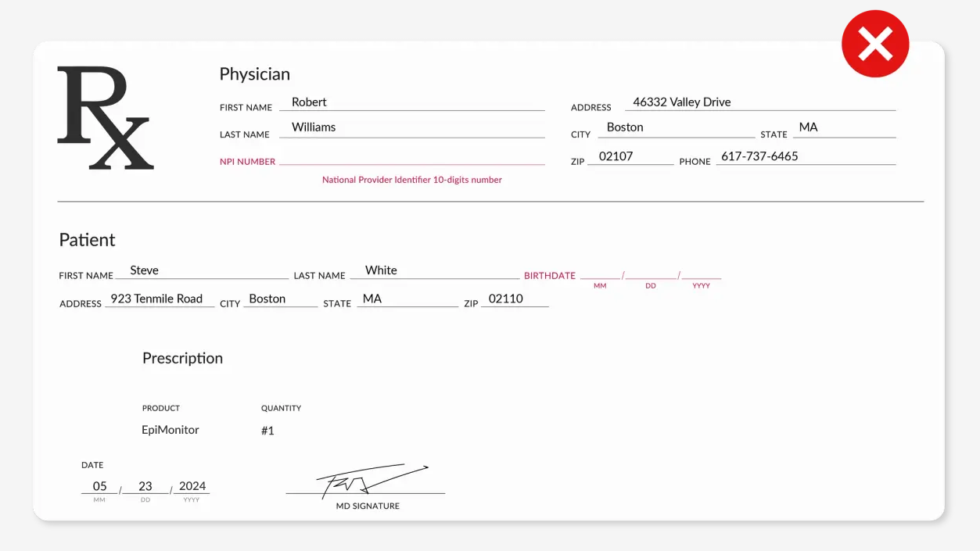Click the product name 'EpiMonitor'

tap(171, 430)
